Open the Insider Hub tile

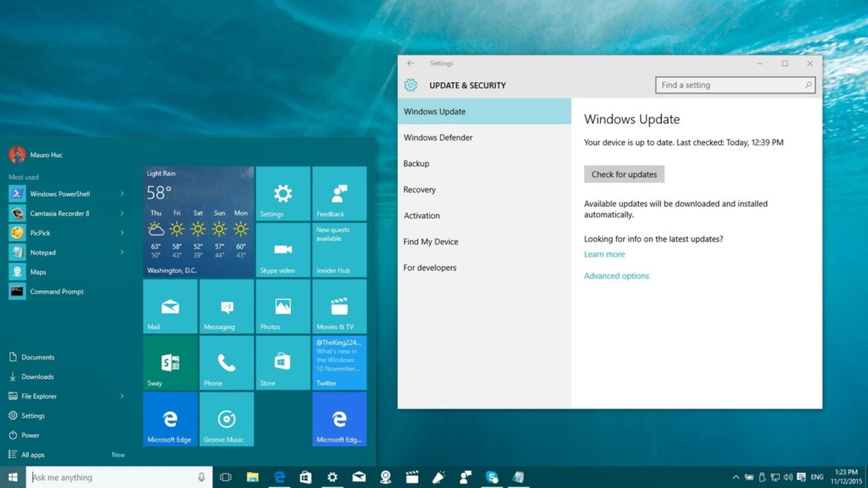click(x=339, y=250)
